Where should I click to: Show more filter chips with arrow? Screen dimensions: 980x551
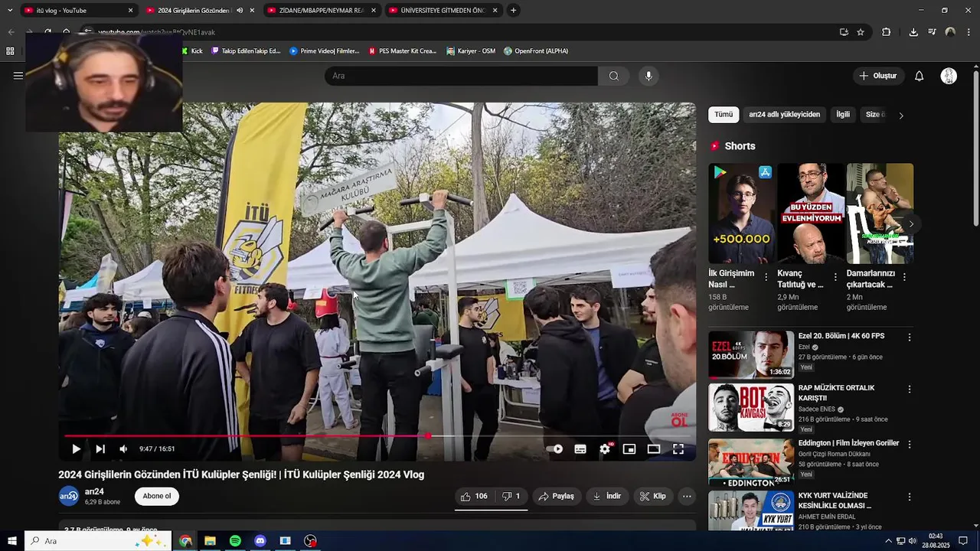click(x=901, y=116)
